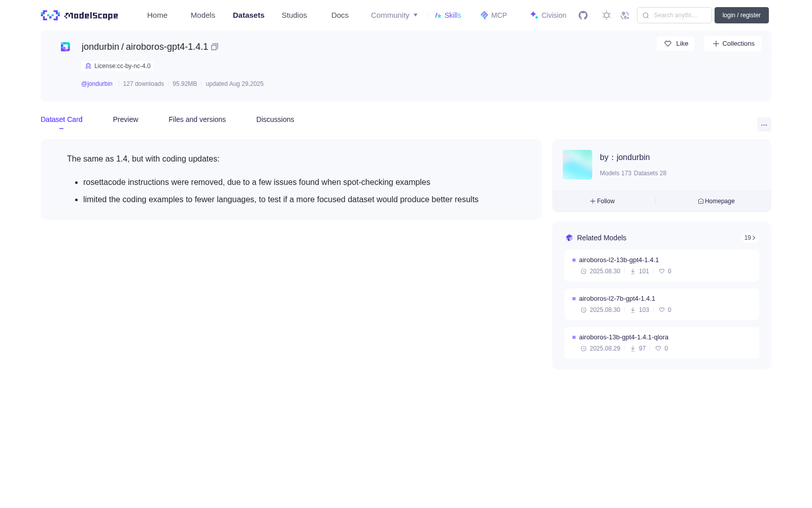Image resolution: width=812 pixels, height=508 pixels.
Task: Open the Datasets navigation item
Action: tap(249, 15)
